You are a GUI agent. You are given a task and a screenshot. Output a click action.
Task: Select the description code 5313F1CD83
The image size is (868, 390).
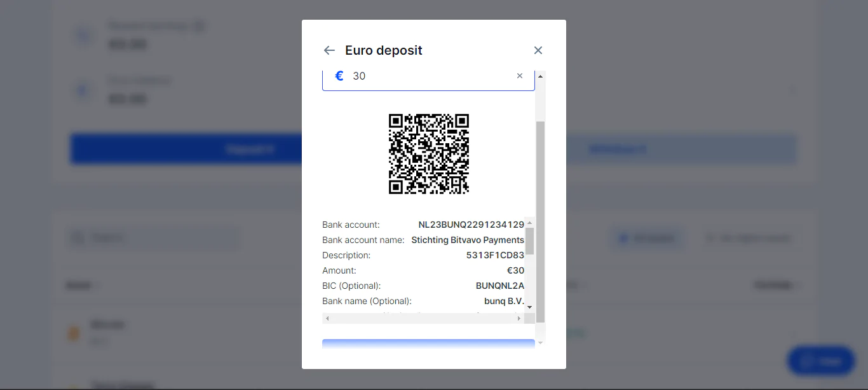495,255
